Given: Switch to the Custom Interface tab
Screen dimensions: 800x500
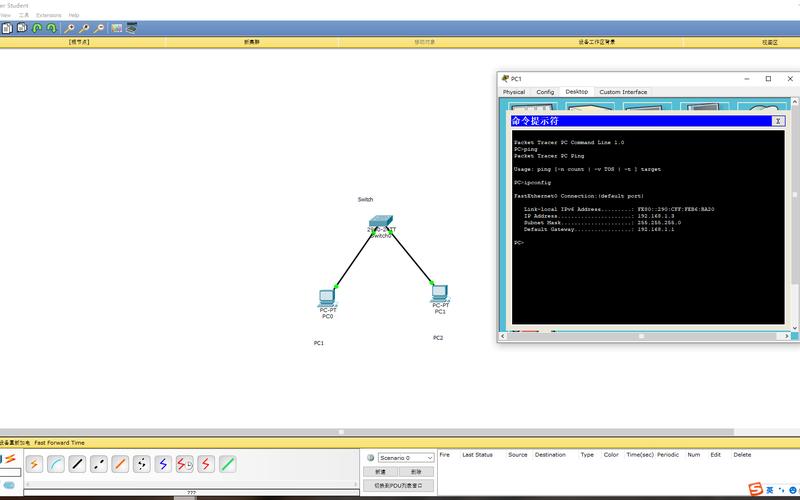Looking at the screenshot, I should (623, 92).
